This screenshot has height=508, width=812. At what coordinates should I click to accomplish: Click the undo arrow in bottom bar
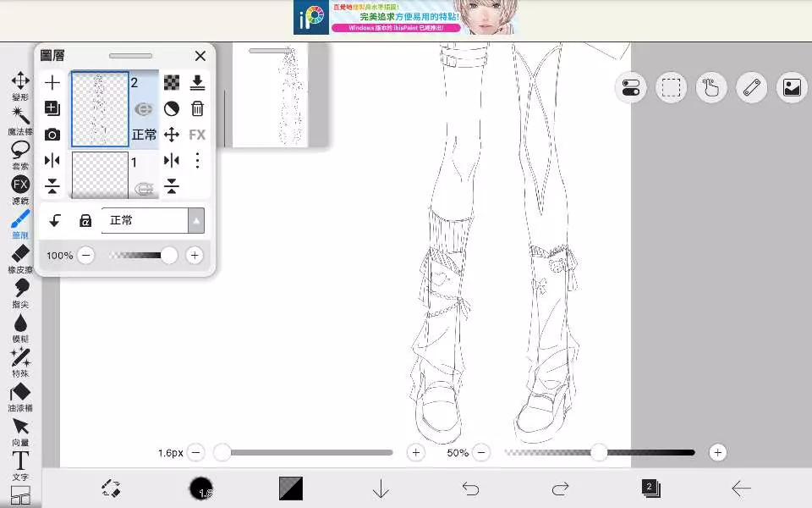click(x=470, y=488)
